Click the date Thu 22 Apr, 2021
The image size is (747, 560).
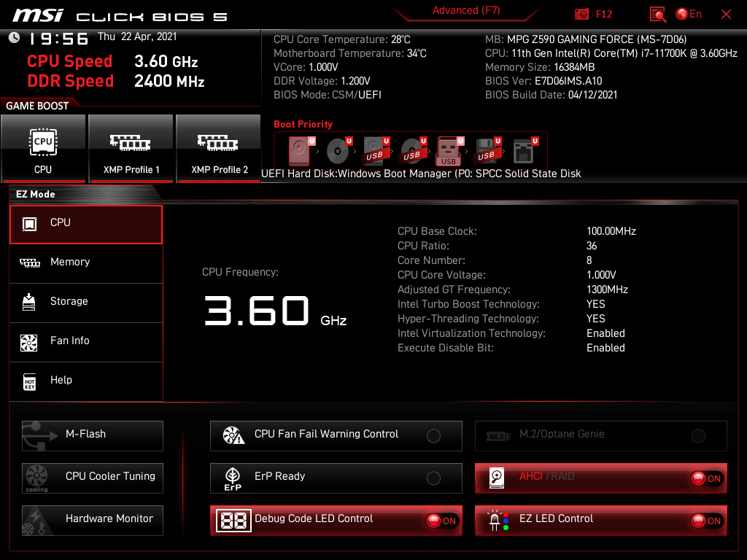tap(137, 36)
